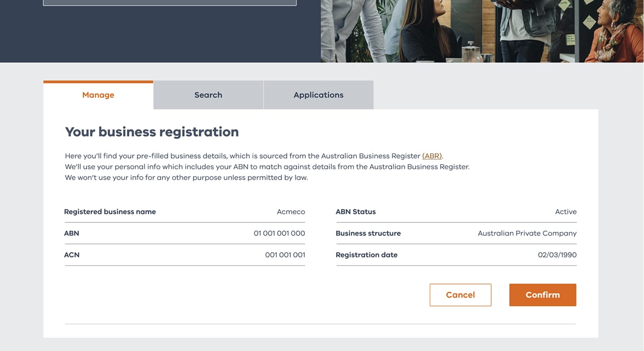Click the ABN number 01 001 001 000
The width and height of the screenshot is (644, 351).
(x=279, y=233)
